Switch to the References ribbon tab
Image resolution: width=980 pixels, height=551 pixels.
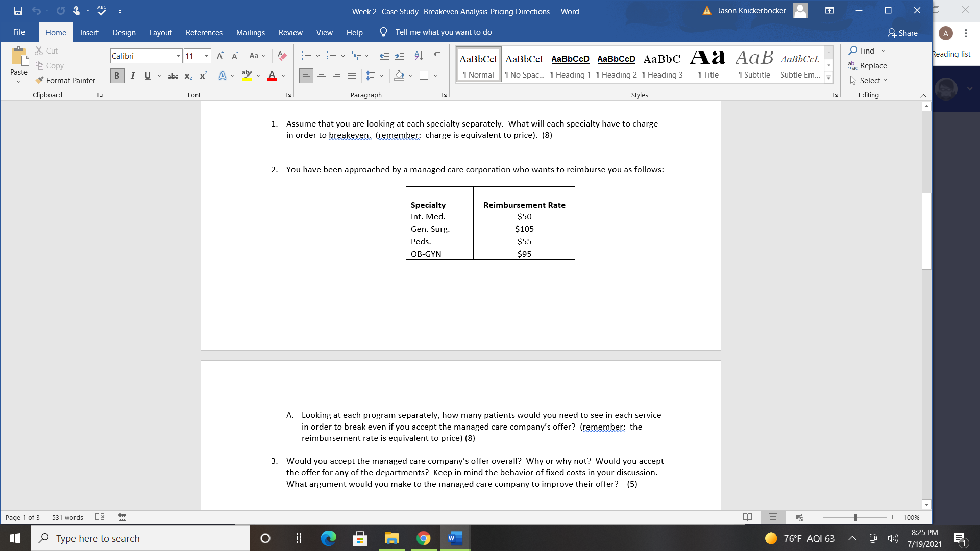tap(204, 32)
